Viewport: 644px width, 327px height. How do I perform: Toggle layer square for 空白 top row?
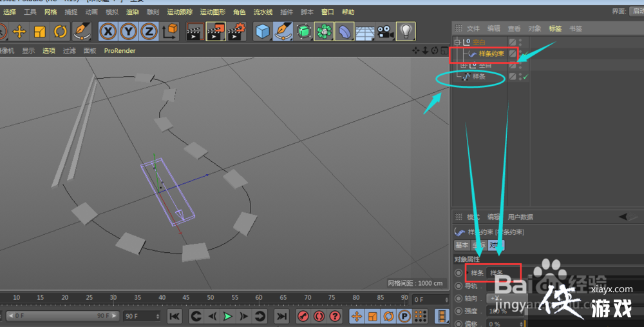coord(512,42)
